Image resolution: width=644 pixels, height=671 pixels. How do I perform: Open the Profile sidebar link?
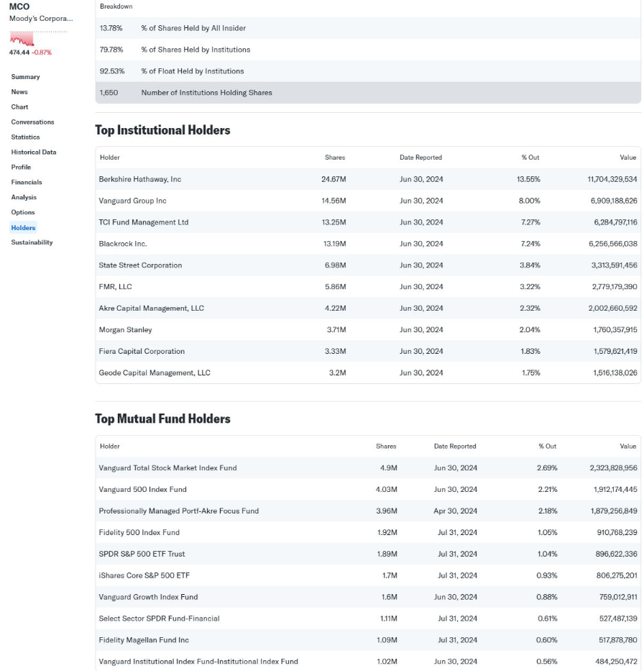coord(21,168)
